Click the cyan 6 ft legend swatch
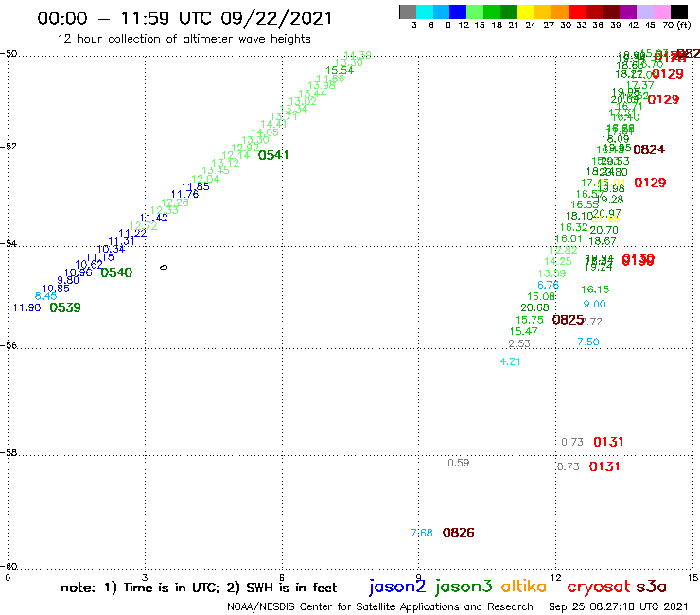The image size is (700, 615). (425, 11)
